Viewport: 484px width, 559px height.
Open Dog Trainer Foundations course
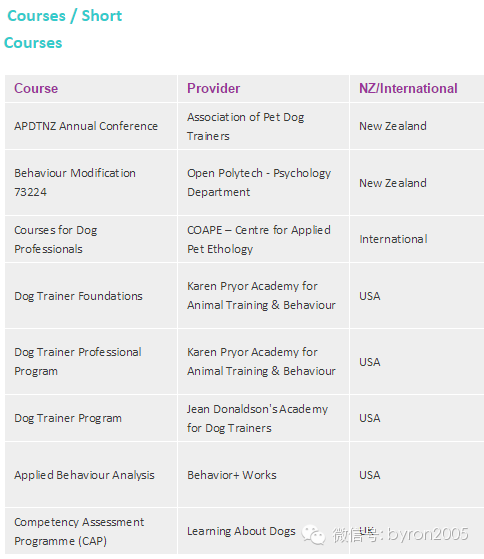78,296
